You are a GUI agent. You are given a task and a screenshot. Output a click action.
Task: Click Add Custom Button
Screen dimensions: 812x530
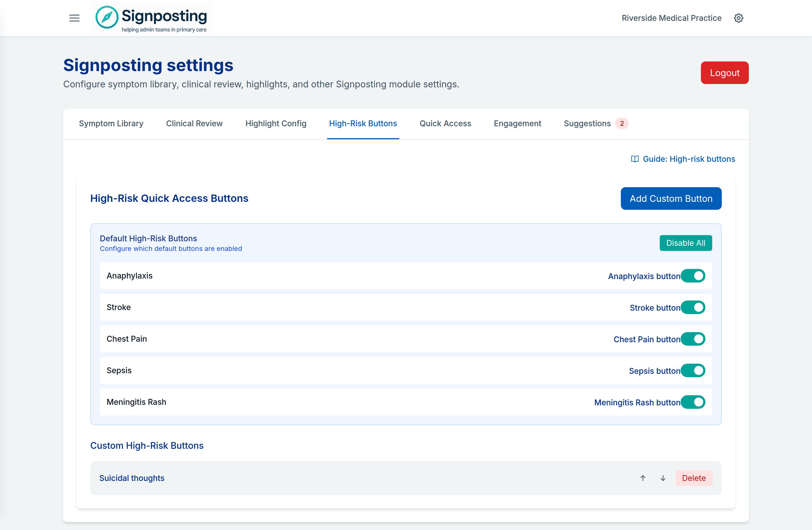point(671,198)
